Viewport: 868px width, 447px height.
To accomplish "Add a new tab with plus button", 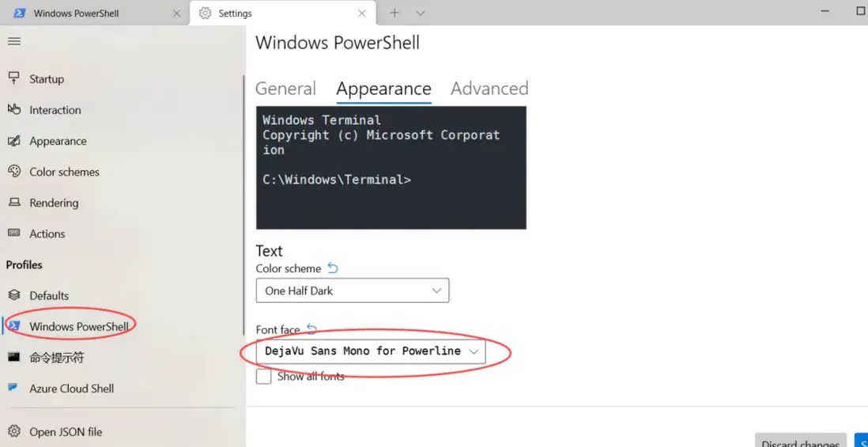I will tap(394, 13).
